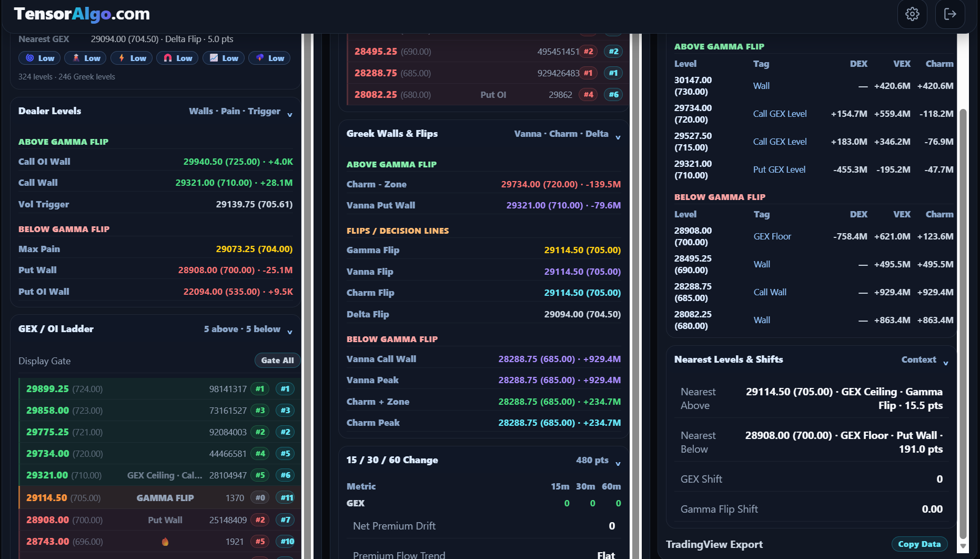Viewport: 980px width, 559px height.
Task: Click the Vanna Put Wall value
Action: tap(563, 205)
